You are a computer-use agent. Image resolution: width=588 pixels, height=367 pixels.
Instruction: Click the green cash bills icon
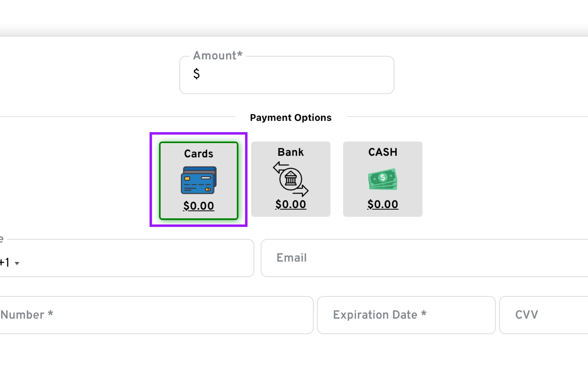point(383,179)
